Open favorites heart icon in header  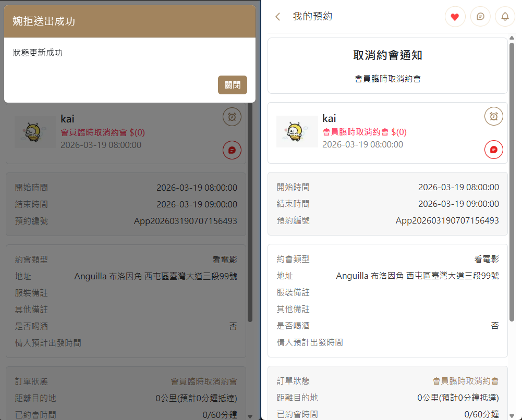tap(455, 17)
